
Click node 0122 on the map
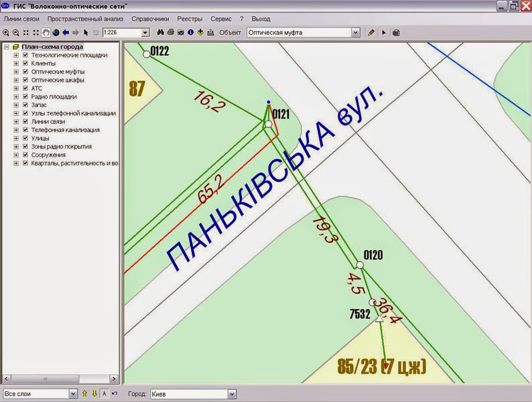147,54
